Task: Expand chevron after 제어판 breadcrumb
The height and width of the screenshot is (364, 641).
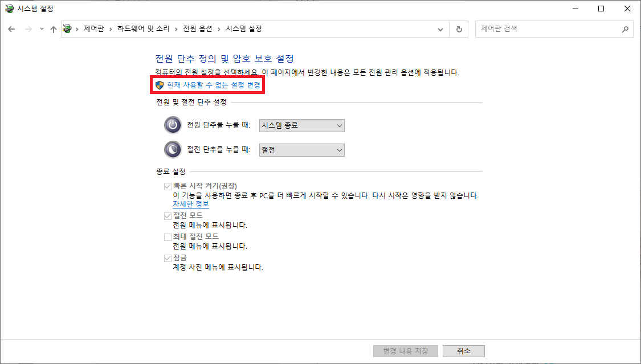Action: click(x=111, y=29)
